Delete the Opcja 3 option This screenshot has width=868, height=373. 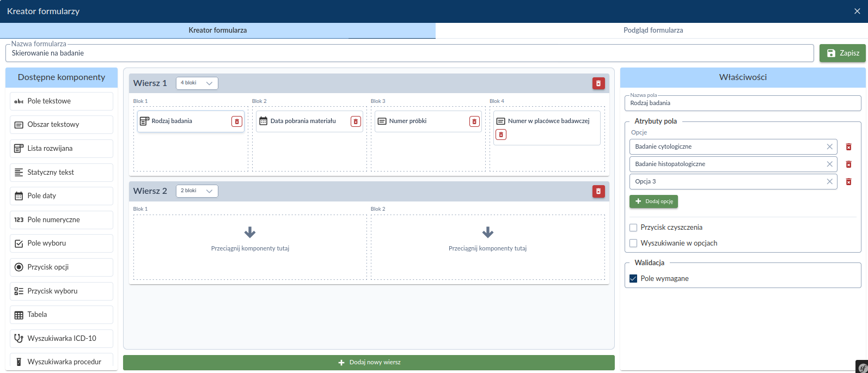coord(848,182)
